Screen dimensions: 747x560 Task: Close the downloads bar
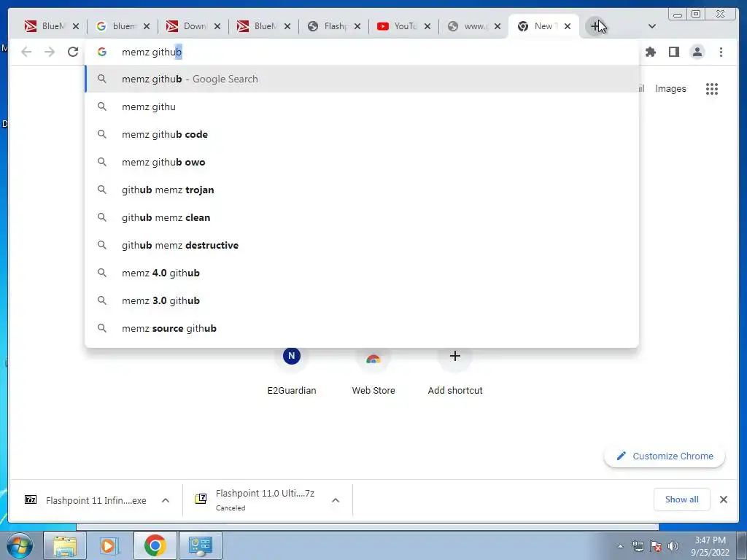coord(723,499)
